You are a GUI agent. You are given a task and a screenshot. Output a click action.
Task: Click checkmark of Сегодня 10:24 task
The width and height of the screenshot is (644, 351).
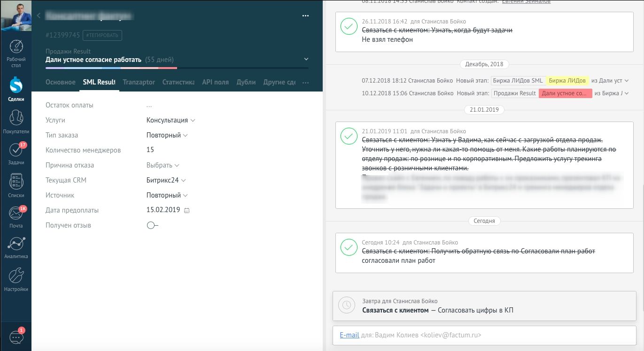click(x=349, y=247)
